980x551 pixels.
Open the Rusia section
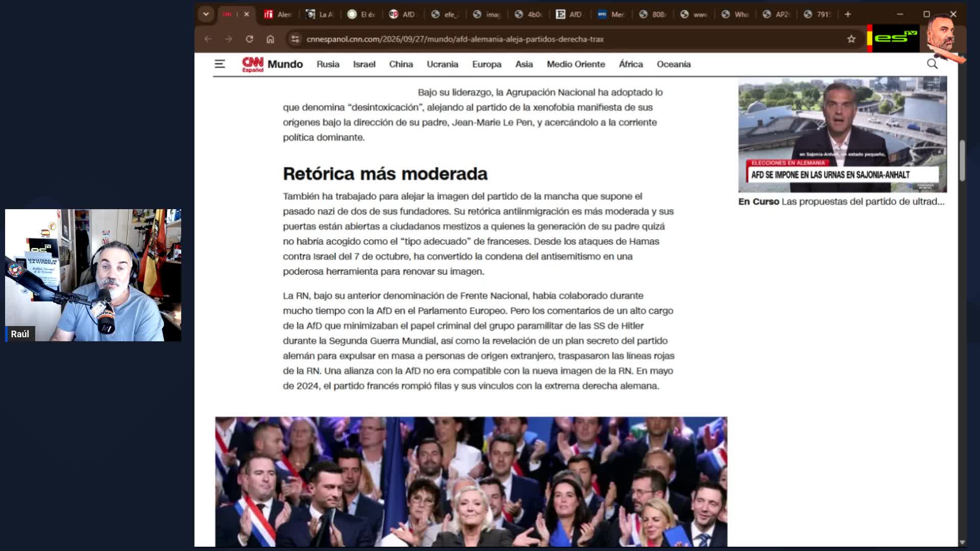pyautogui.click(x=328, y=64)
